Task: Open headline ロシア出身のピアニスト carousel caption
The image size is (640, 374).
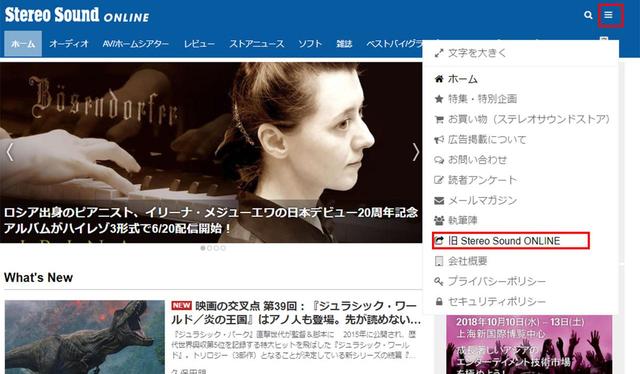Action: 211,220
